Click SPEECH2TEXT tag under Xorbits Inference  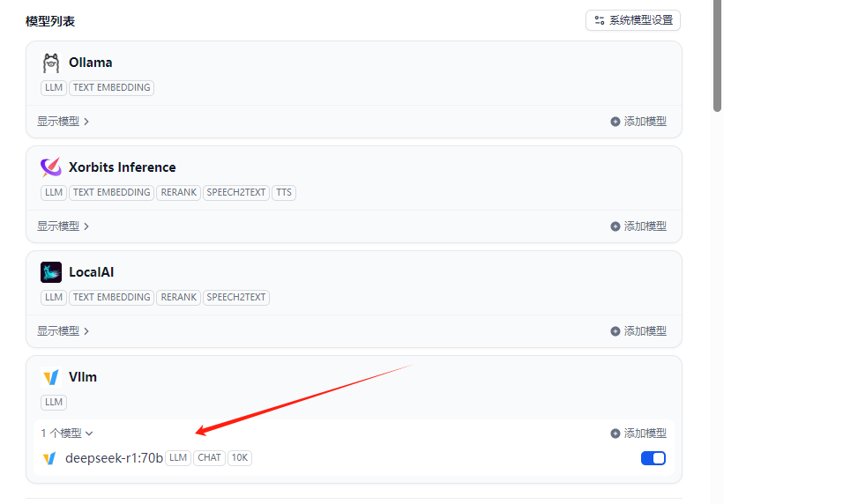tap(236, 192)
